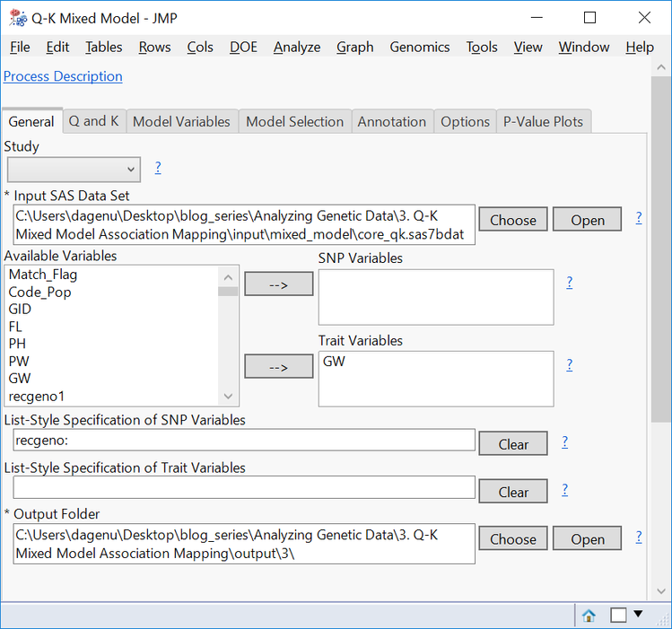Click help question mark next to Study

pyautogui.click(x=158, y=168)
